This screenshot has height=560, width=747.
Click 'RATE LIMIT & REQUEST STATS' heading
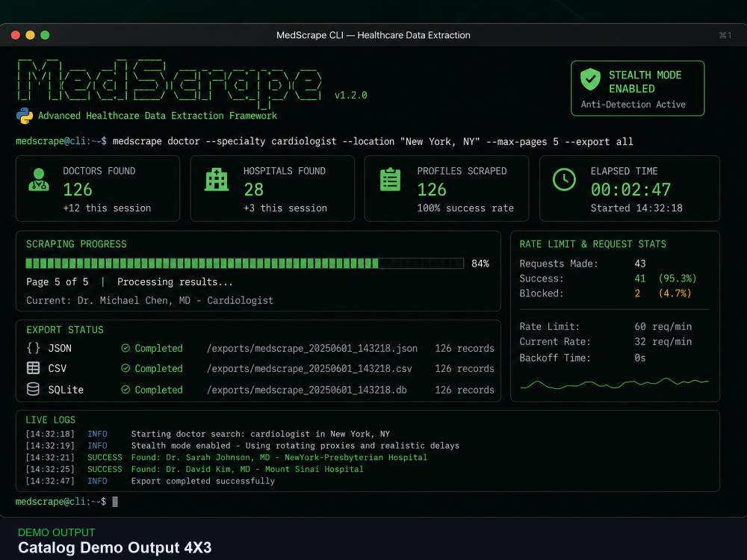(592, 244)
